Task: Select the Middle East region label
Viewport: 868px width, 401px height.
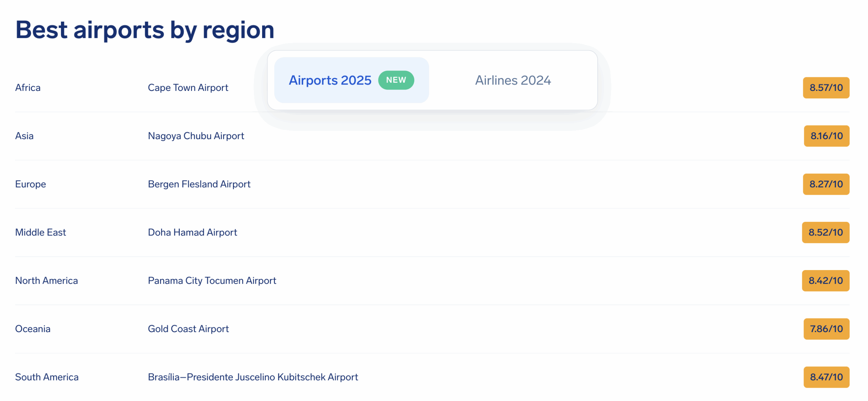Action: (x=41, y=232)
